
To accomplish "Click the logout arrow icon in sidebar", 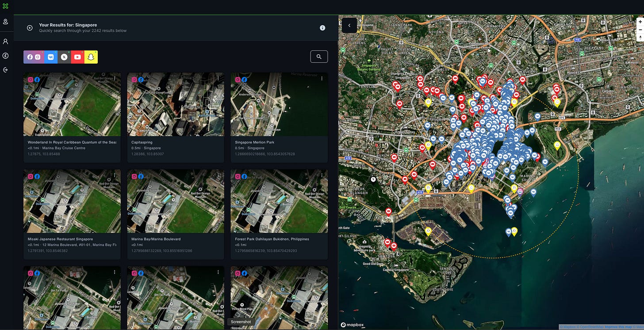I will pos(5,70).
